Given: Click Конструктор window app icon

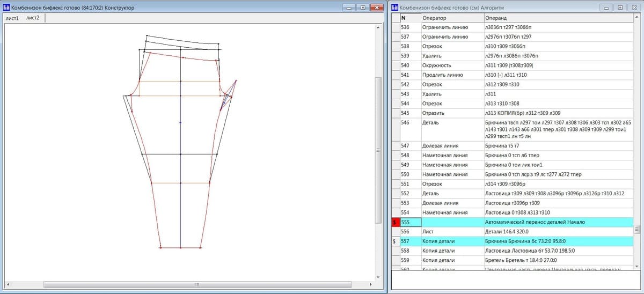Looking at the screenshot, I should [x=6, y=8].
